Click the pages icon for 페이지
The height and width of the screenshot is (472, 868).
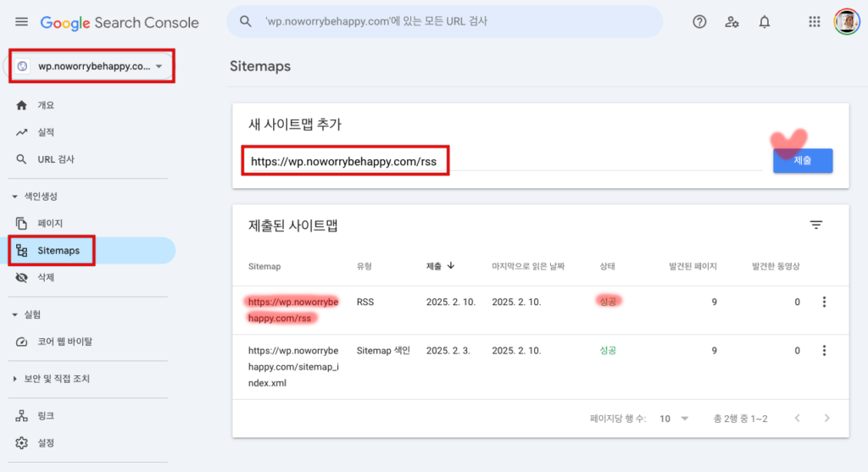[x=21, y=224]
